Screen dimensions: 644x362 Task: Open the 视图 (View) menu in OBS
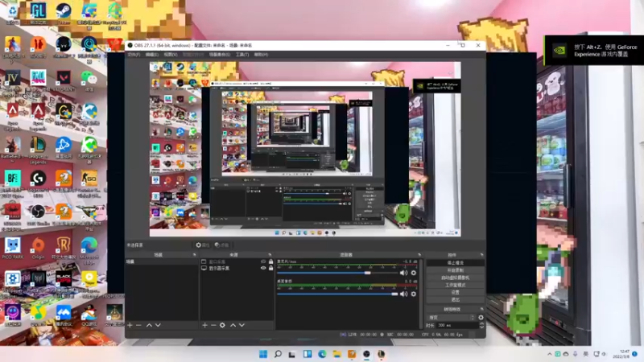(x=171, y=55)
